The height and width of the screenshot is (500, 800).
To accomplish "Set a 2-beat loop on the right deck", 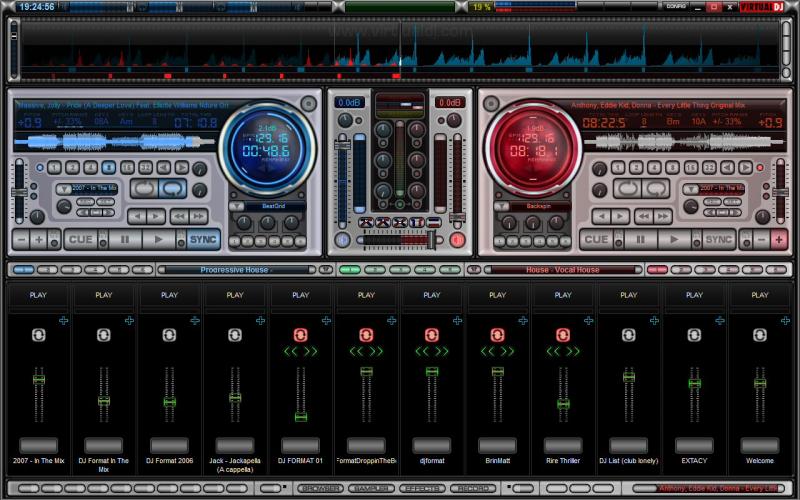I will coord(636,167).
